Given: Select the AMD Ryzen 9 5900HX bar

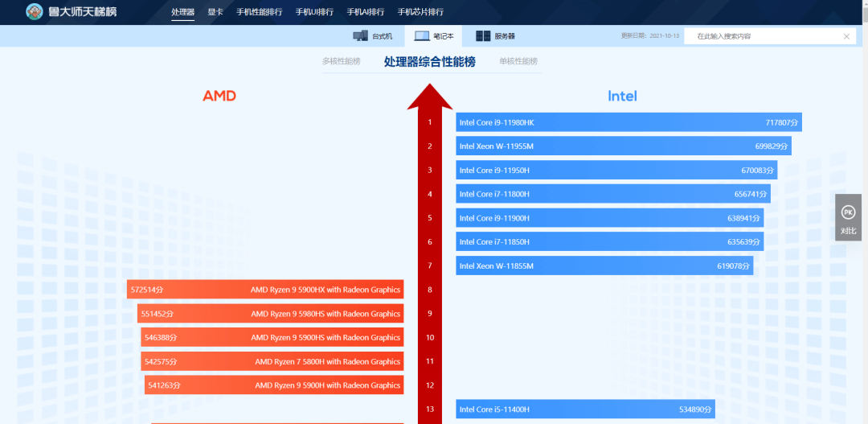Looking at the screenshot, I should (x=265, y=290).
